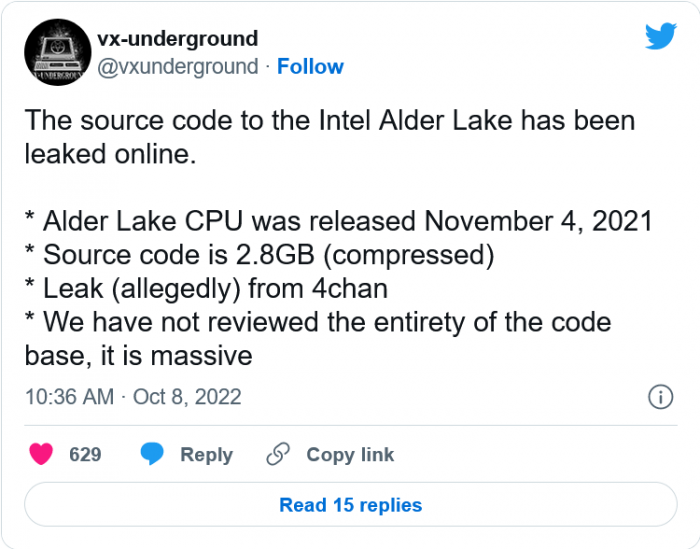The width and height of the screenshot is (700, 549).
Task: Follow the vx-underground account
Action: pos(310,67)
